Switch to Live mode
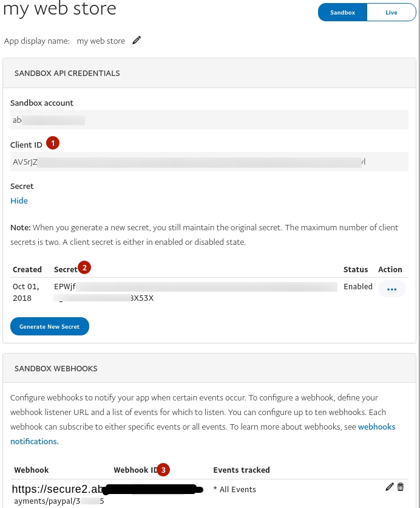Image resolution: width=420 pixels, height=508 pixels. pos(391,12)
